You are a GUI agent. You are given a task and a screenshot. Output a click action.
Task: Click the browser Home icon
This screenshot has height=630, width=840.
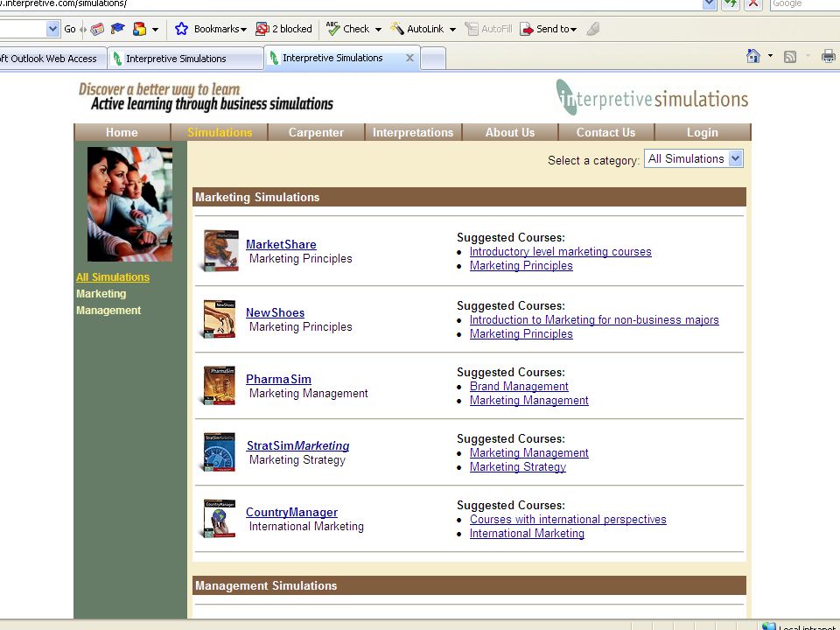[x=753, y=56]
